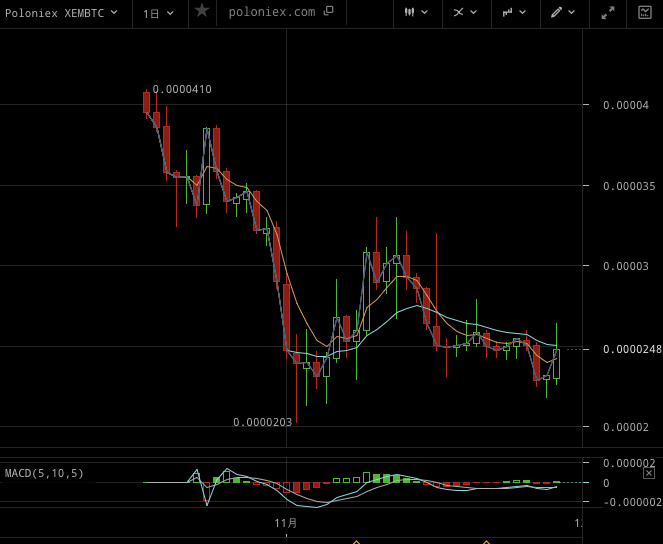Click the chart snapshot icon at top right
The height and width of the screenshot is (544, 663).
pyautogui.click(x=645, y=12)
